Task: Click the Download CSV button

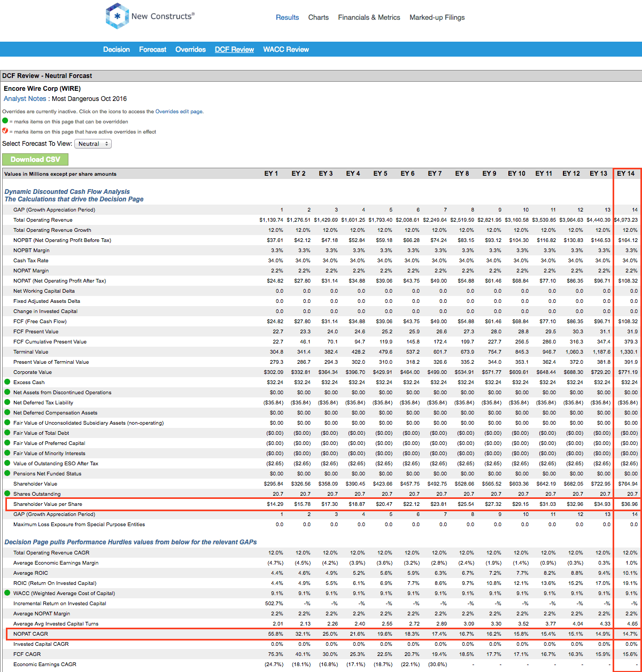Action: coord(35,159)
